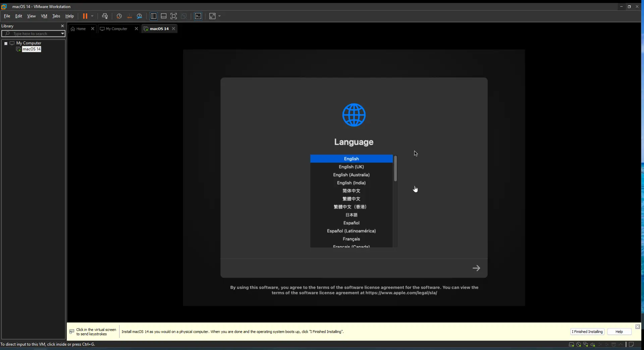Click the message log note icon

pos(631,344)
